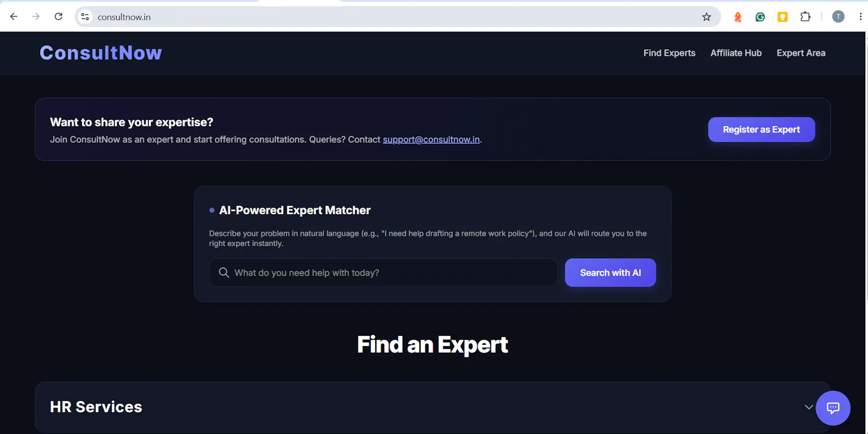Open the Expert Area nav item

pos(801,53)
